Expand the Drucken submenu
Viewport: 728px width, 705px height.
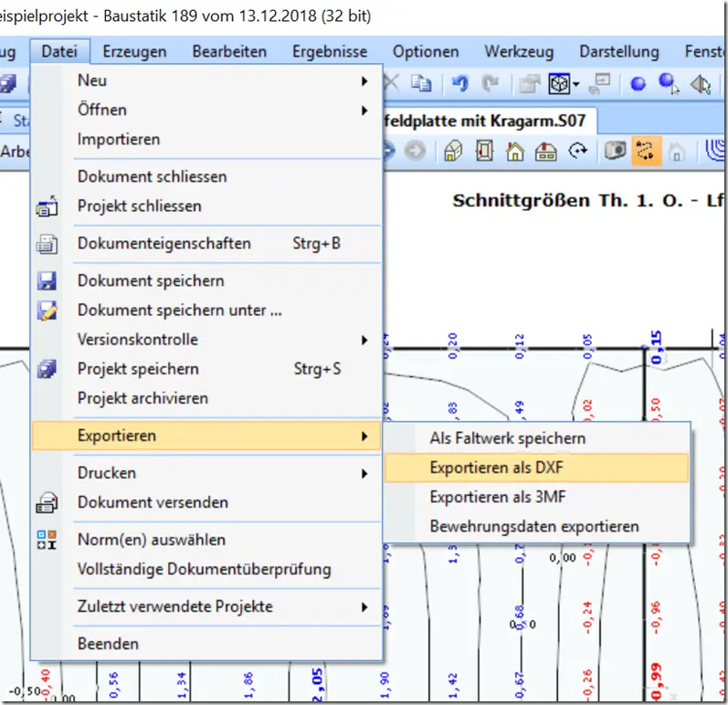(207, 473)
